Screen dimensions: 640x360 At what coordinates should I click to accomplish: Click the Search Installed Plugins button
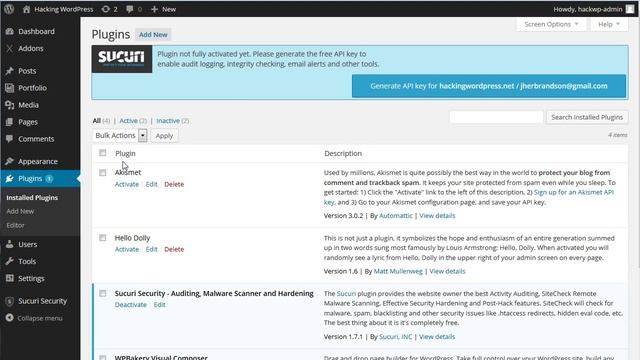587,117
